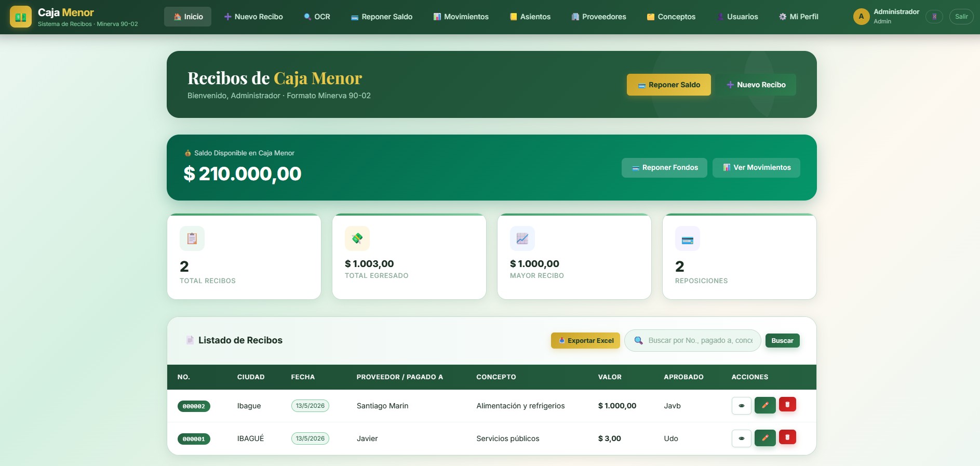
Task: Delete receipt 000001 with the trash icon
Action: coord(787,437)
